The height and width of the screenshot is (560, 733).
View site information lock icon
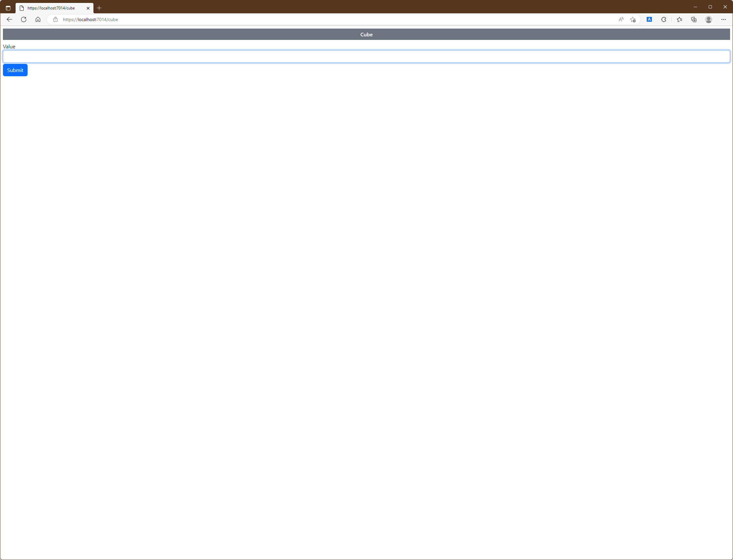coord(56,19)
